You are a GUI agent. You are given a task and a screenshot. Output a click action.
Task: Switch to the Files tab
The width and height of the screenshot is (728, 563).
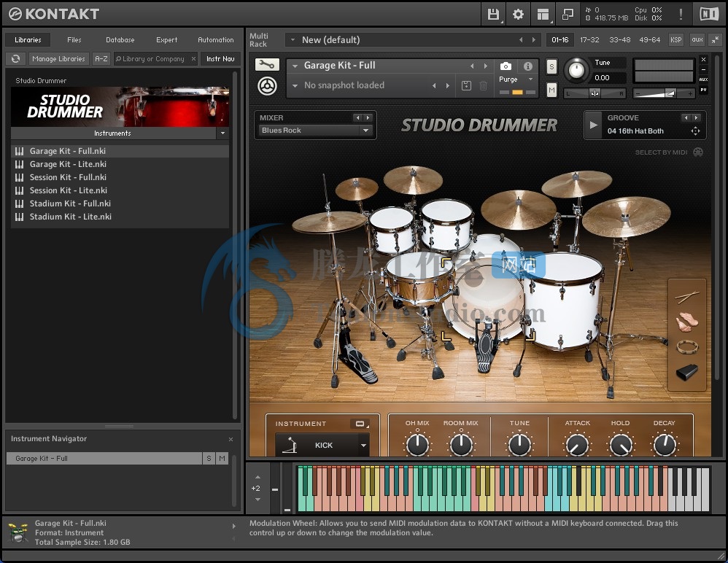click(74, 40)
